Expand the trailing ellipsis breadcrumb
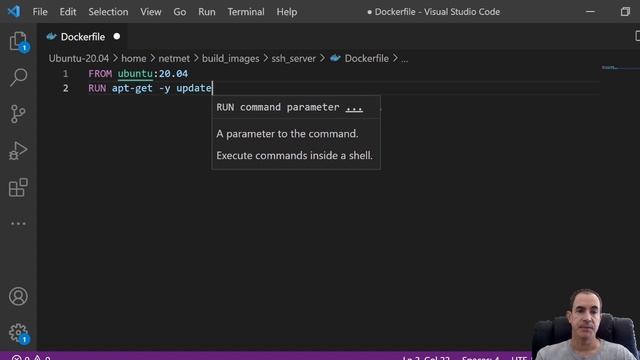 click(404, 59)
